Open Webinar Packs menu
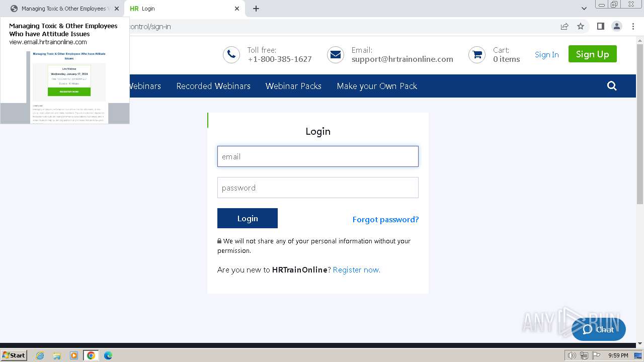This screenshot has width=644, height=362. tap(293, 86)
